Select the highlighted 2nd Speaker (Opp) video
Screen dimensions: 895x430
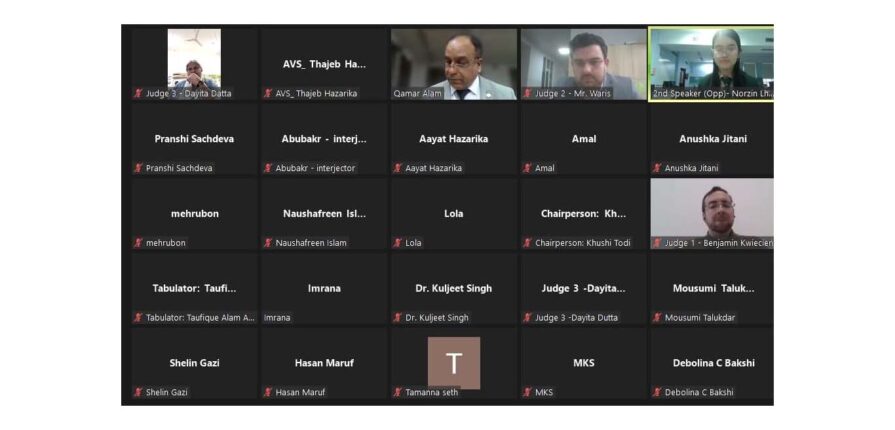tap(711, 65)
